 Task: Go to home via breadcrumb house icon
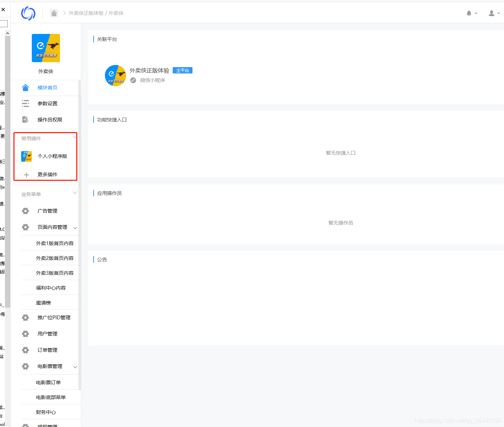pyautogui.click(x=54, y=13)
